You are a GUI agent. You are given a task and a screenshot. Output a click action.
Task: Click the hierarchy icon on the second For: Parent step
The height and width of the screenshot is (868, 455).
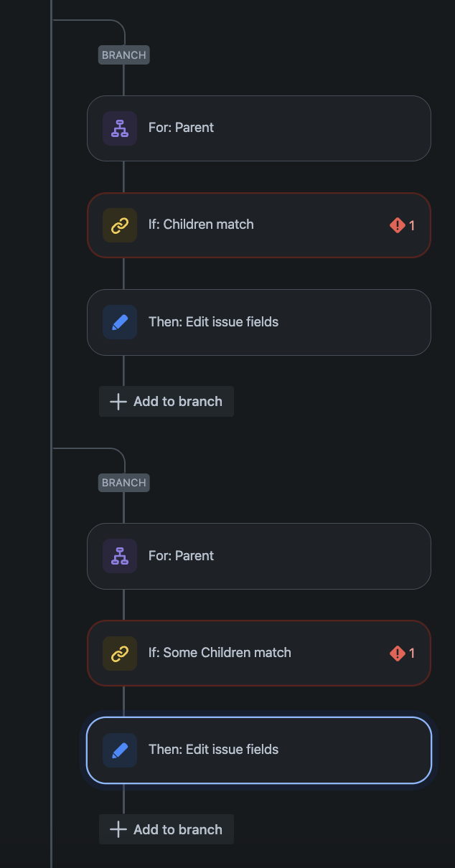[x=119, y=556]
